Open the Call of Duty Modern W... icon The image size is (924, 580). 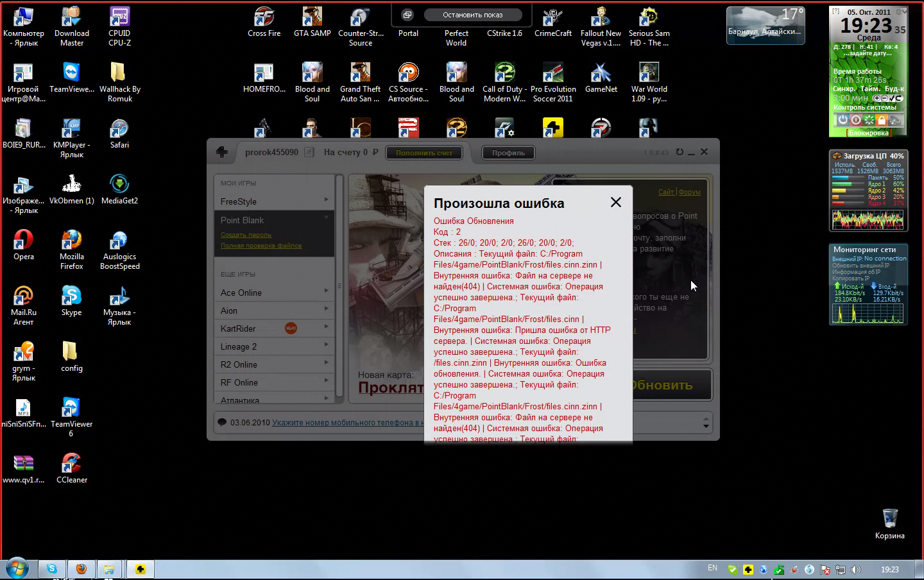coord(504,82)
